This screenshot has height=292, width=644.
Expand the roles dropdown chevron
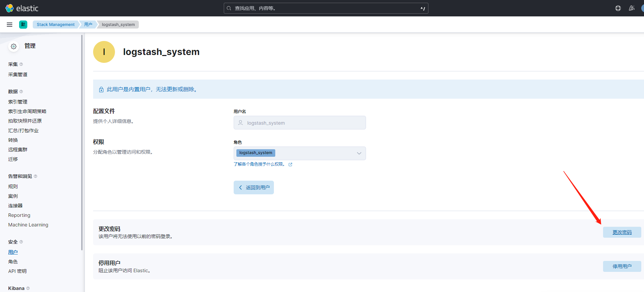[359, 153]
